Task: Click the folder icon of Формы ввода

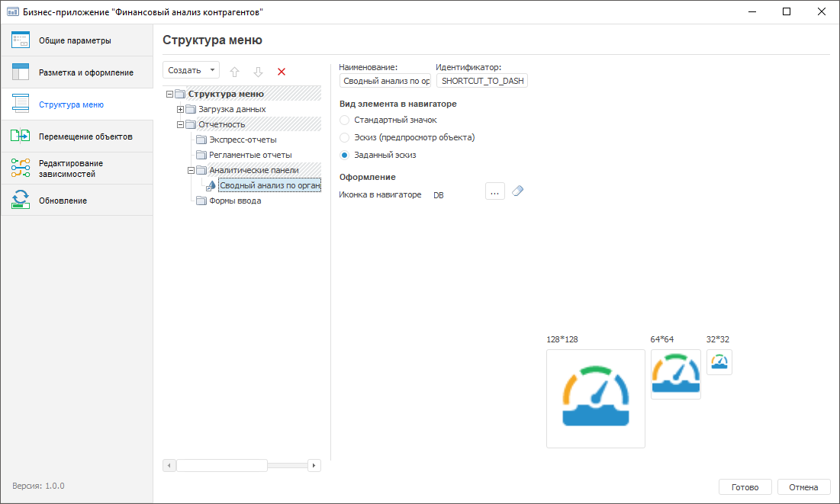Action: point(201,201)
